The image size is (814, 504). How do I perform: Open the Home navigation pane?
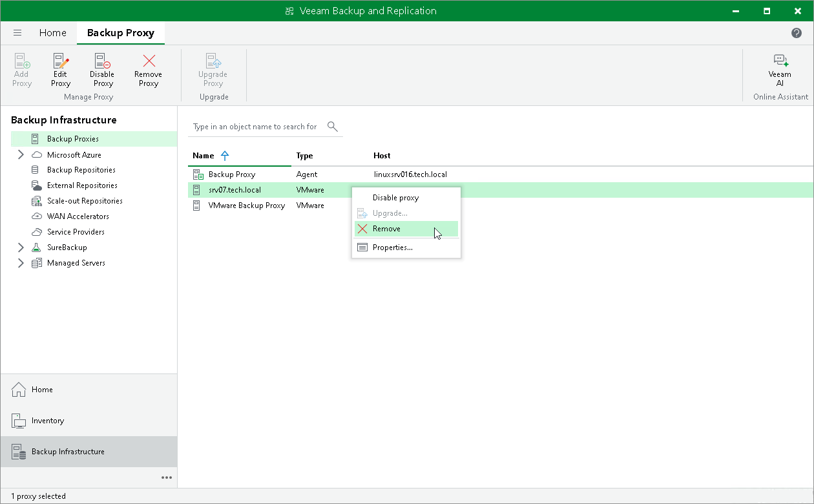[x=89, y=390]
